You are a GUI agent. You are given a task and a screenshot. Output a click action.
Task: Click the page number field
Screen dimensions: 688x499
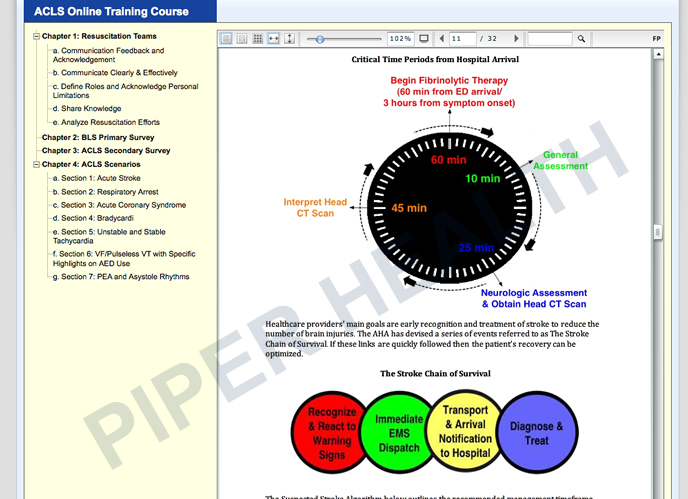point(463,39)
